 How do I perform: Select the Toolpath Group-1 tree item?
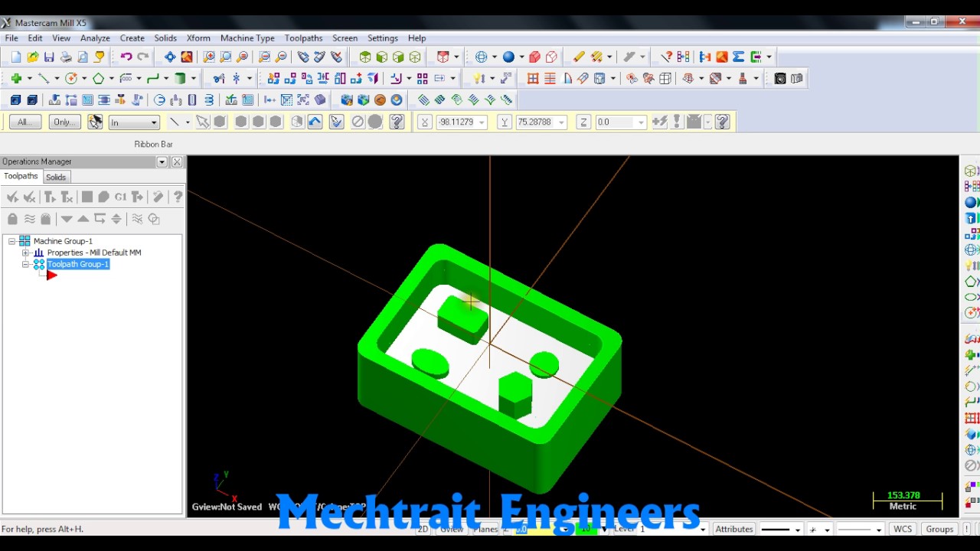click(x=77, y=264)
